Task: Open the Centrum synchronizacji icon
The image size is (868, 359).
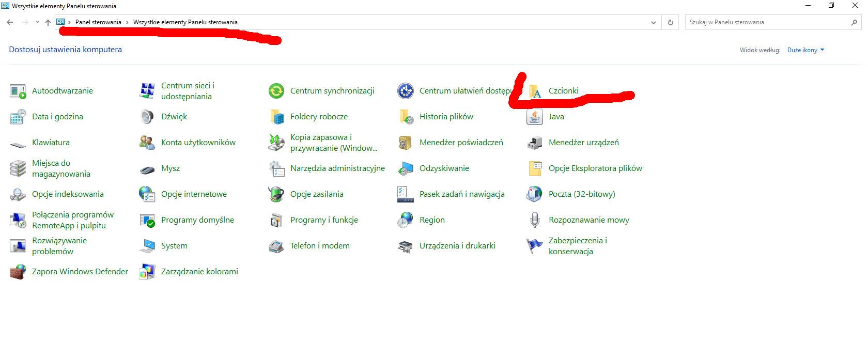Action: click(x=276, y=91)
